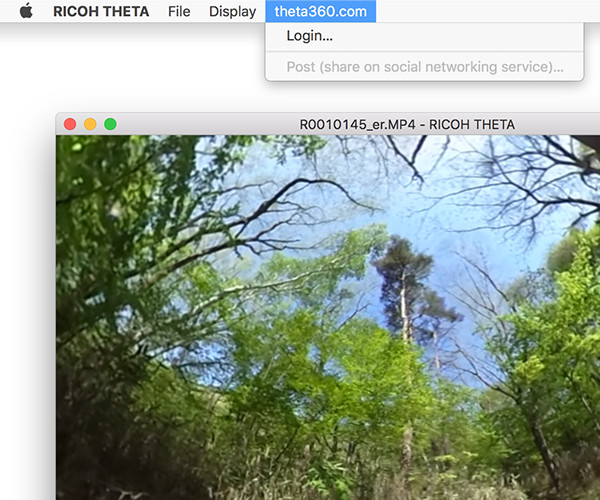Close the R0010145_er.MP4 window
This screenshot has height=500, width=600.
coord(70,124)
